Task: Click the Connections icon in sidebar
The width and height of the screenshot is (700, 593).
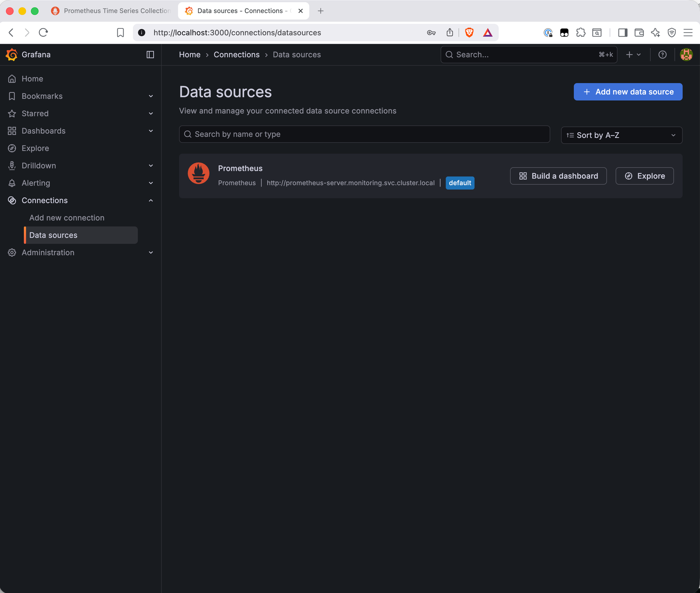Action: [12, 200]
